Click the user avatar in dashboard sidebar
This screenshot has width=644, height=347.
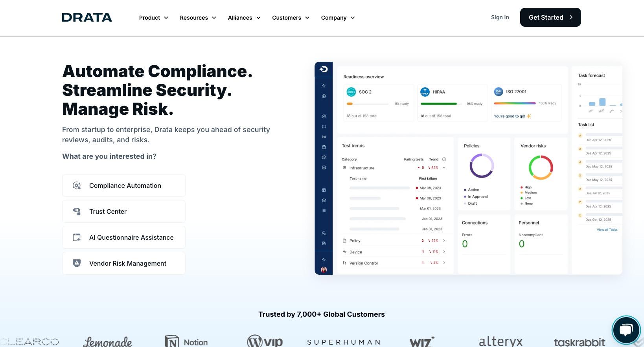[x=324, y=270]
